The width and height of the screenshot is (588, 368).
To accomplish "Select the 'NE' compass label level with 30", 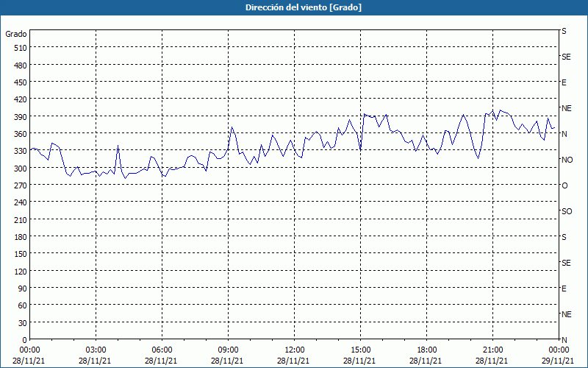I will pyautogui.click(x=566, y=314).
